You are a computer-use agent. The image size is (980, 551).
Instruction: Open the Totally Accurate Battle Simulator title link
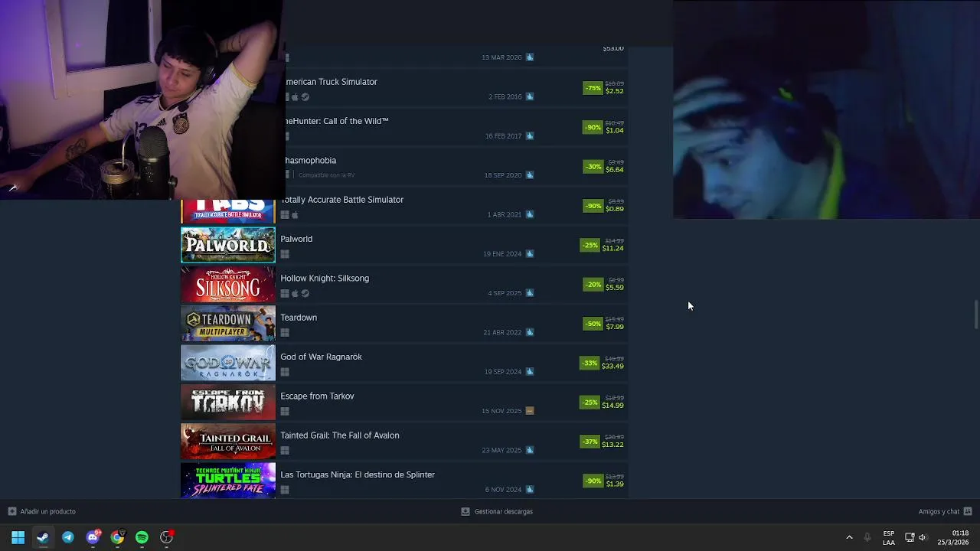[x=344, y=200]
